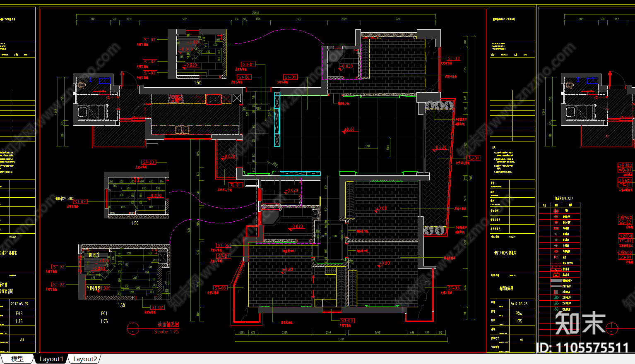Select the kitchen sink on the lower counter
This screenshot has height=364, width=635.
182,130
